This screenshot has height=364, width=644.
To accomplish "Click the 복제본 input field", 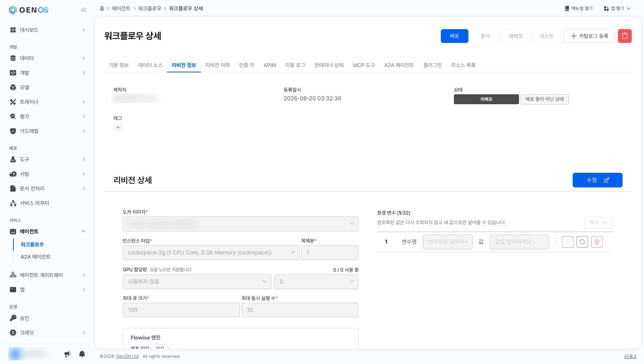I will point(330,253).
